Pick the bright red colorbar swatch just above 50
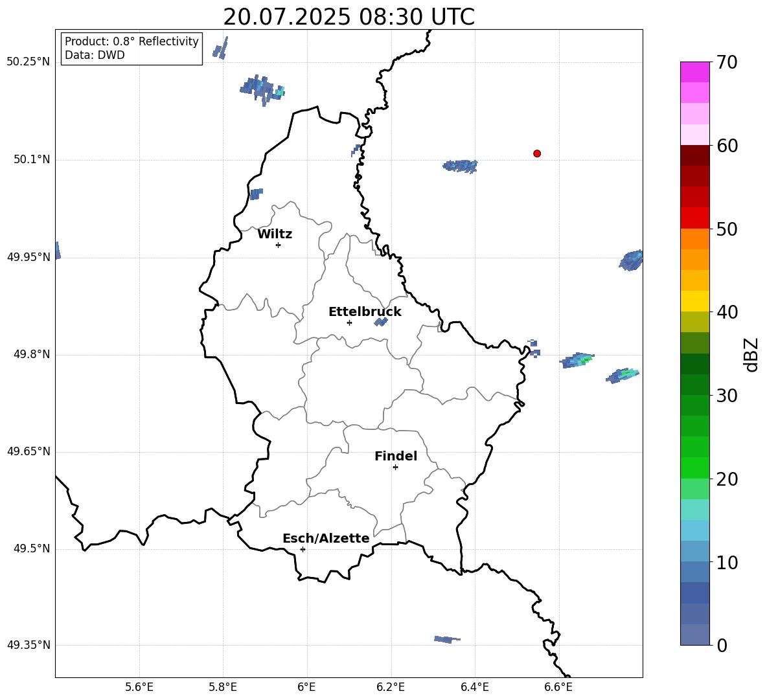The height and width of the screenshot is (700, 767). 694,218
